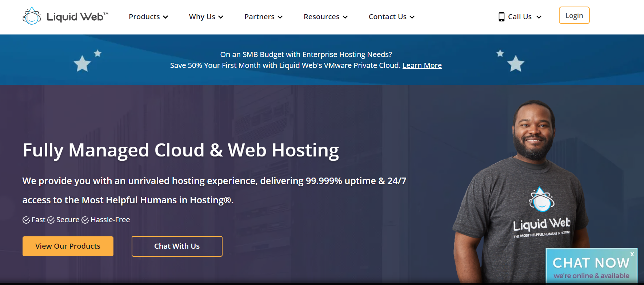Open the Resources menu

(x=325, y=17)
